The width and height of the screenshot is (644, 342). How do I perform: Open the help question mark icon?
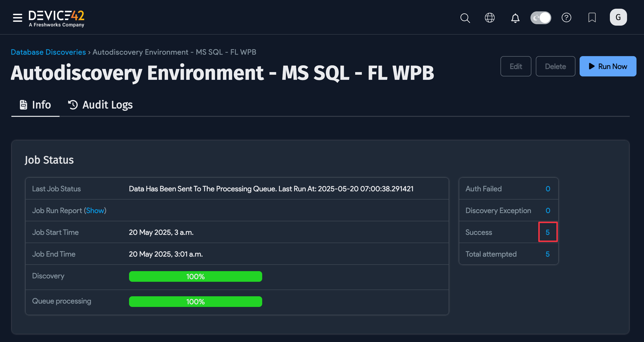click(566, 18)
